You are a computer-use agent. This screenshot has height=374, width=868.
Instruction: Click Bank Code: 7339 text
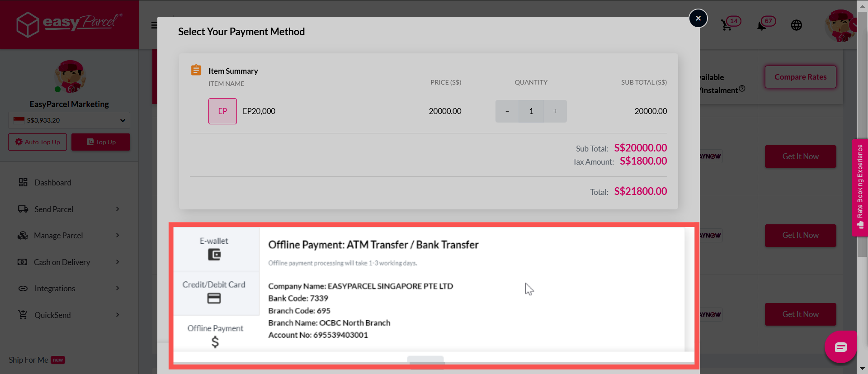[x=298, y=298]
